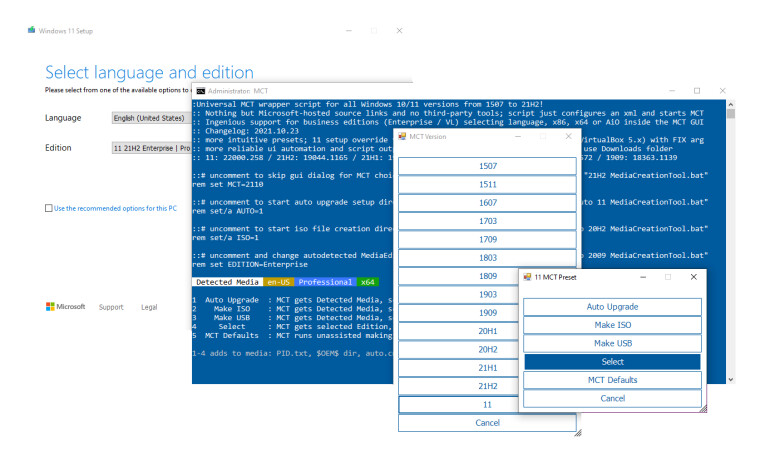Minimize the MCT Version dialog

pyautogui.click(x=517, y=136)
